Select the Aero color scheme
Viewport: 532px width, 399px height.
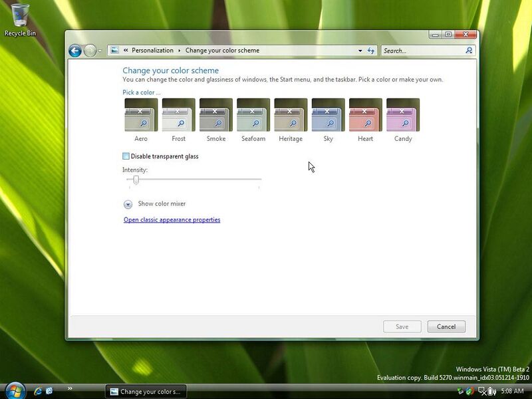[141, 115]
